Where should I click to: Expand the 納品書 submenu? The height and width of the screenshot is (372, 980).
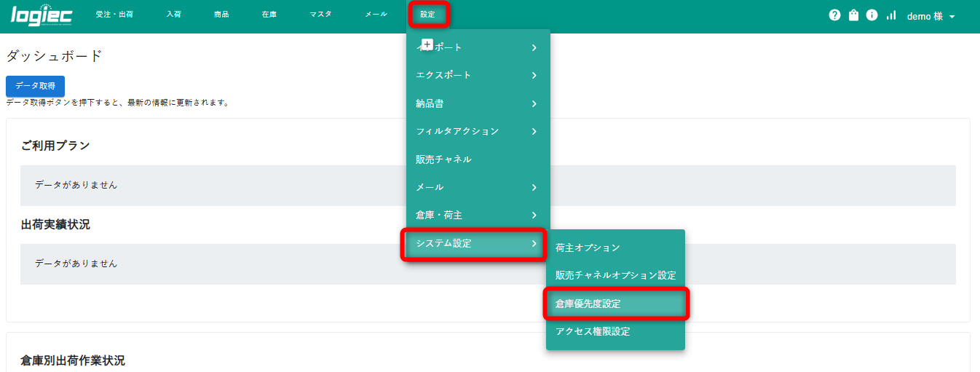478,103
